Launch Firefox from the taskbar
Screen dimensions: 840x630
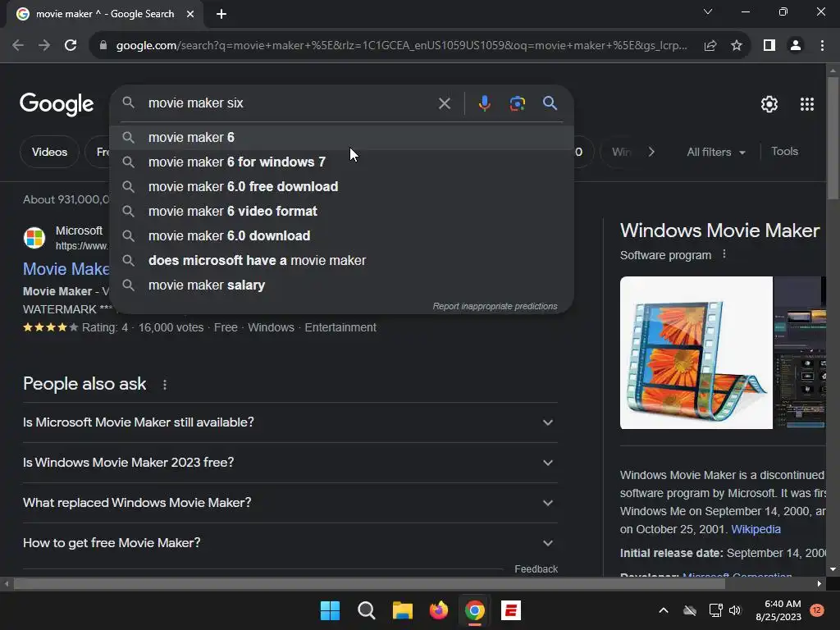click(x=439, y=610)
